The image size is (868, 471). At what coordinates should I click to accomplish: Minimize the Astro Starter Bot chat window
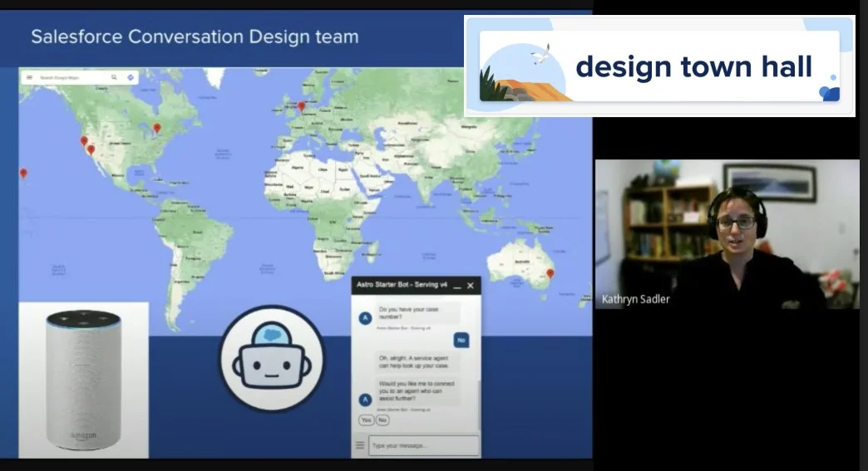(457, 286)
